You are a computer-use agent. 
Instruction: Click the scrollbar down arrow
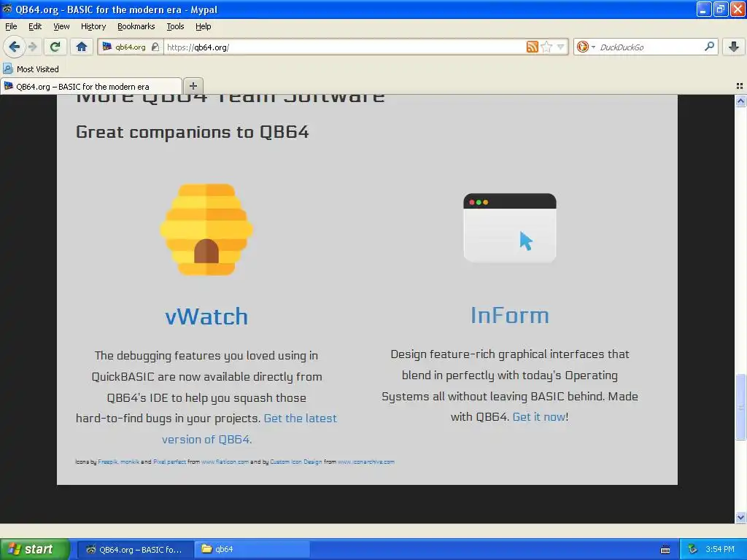(x=740, y=518)
